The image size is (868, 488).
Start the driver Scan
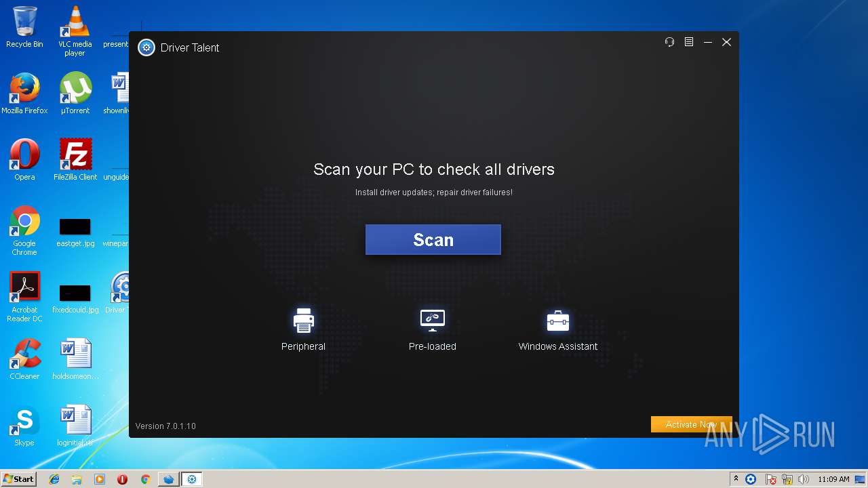(433, 240)
